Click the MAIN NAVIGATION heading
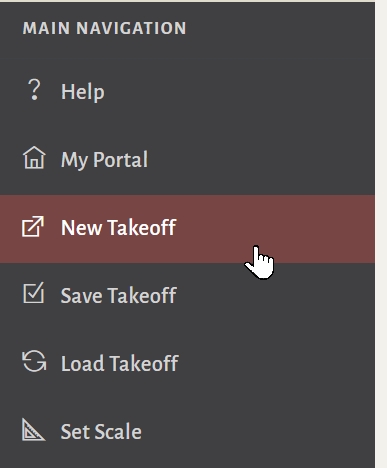Image resolution: width=387 pixels, height=468 pixels. pyautogui.click(x=104, y=28)
